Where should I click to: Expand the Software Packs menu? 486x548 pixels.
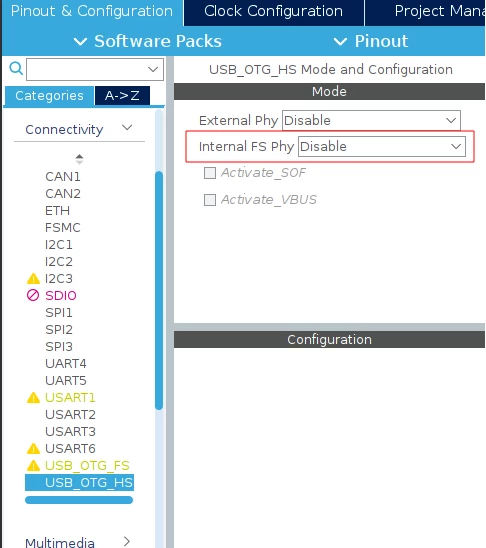click(148, 41)
